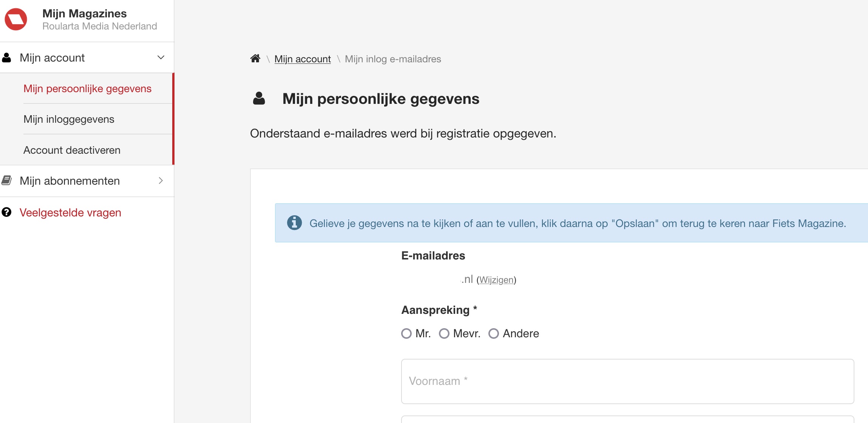Click the Mijn Magazines site title

84,14
